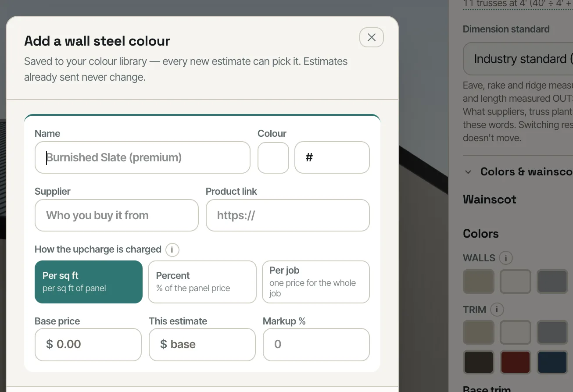Pick the dark red TRIM colour swatch
This screenshot has height=392, width=573.
(x=516, y=362)
